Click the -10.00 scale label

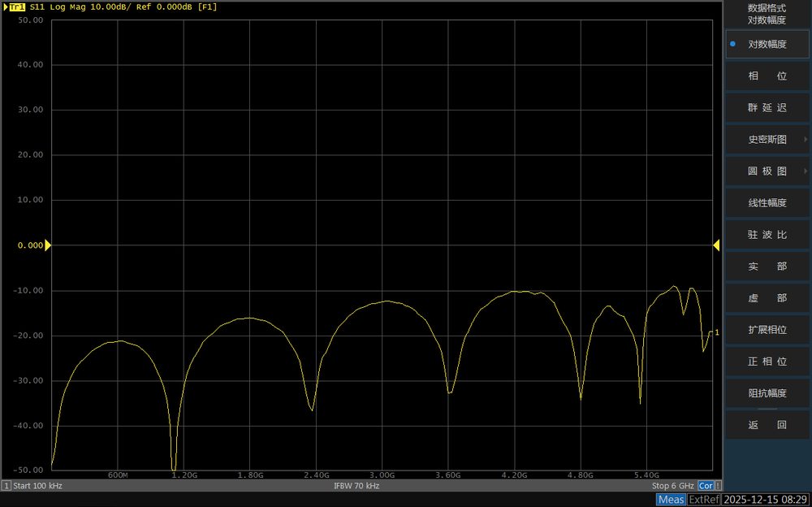[x=28, y=290]
